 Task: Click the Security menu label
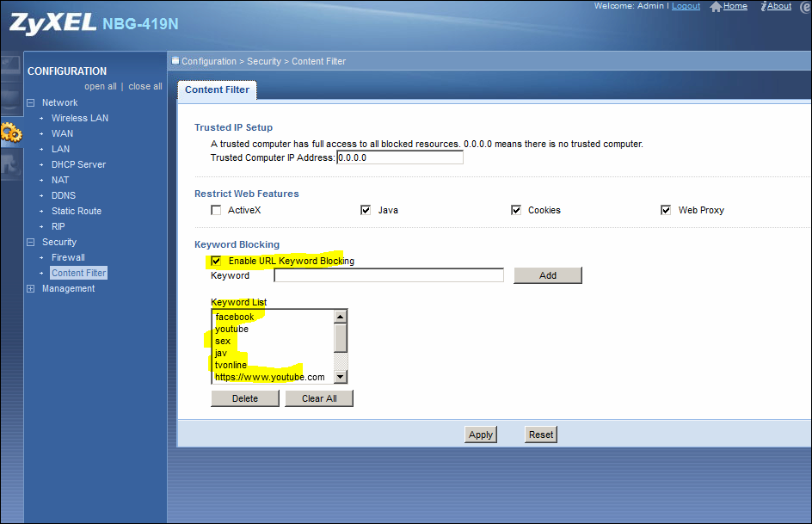59,243
